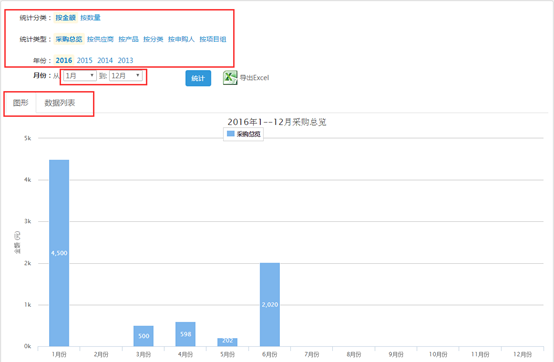Filter by 按产品 type

tap(129, 39)
